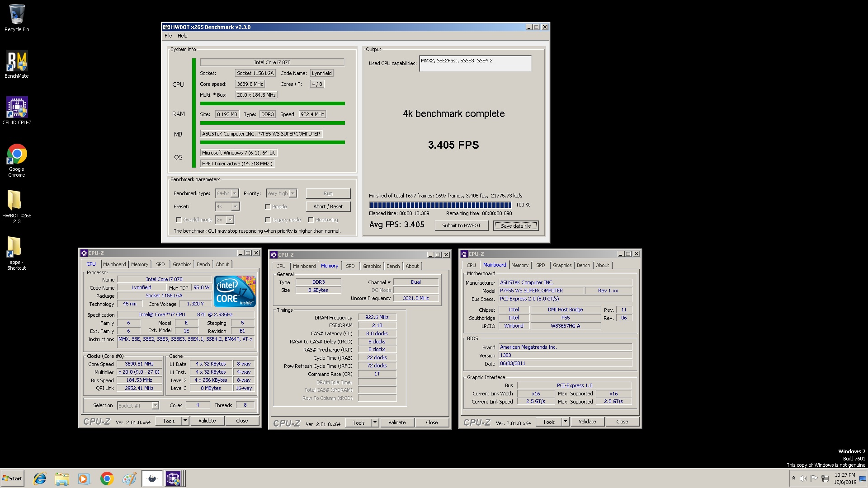
Task: Open About tab in the CPU tab CPU-Z window
Action: [x=222, y=264]
